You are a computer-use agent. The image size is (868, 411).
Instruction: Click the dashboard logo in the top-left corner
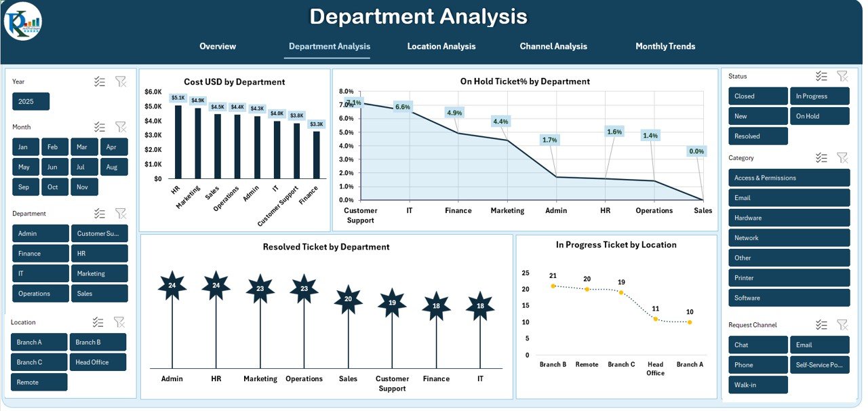pyautogui.click(x=22, y=21)
